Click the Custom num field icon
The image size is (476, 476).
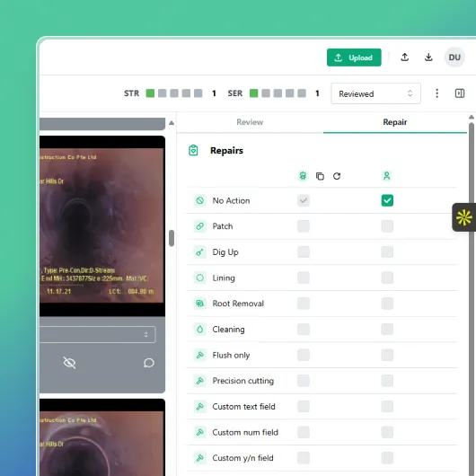[199, 432]
